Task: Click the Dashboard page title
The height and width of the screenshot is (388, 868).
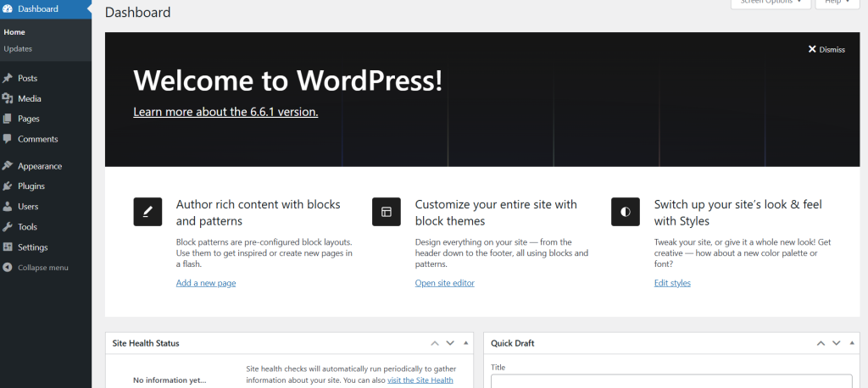Action: 138,12
